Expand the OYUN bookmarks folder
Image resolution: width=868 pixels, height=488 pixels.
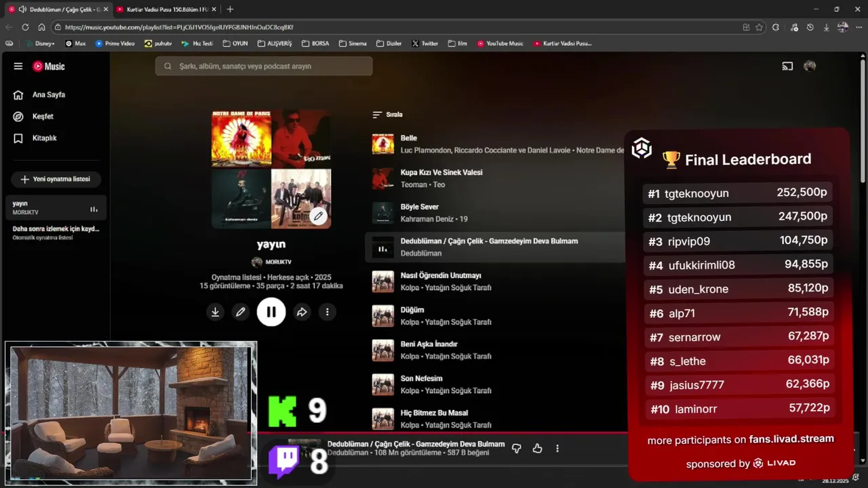pos(235,43)
